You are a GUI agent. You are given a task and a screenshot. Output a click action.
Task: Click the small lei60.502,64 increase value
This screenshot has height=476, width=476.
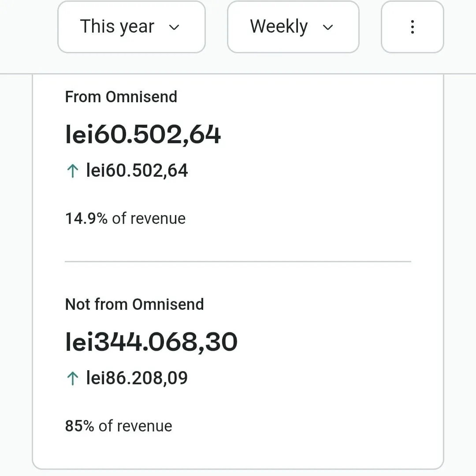click(x=137, y=171)
